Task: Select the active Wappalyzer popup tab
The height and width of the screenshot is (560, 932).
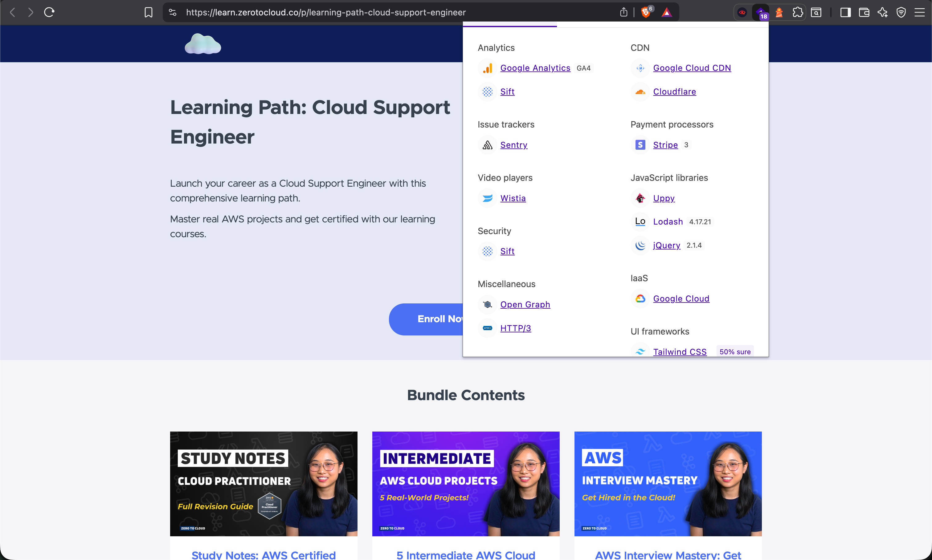Action: [509, 25]
